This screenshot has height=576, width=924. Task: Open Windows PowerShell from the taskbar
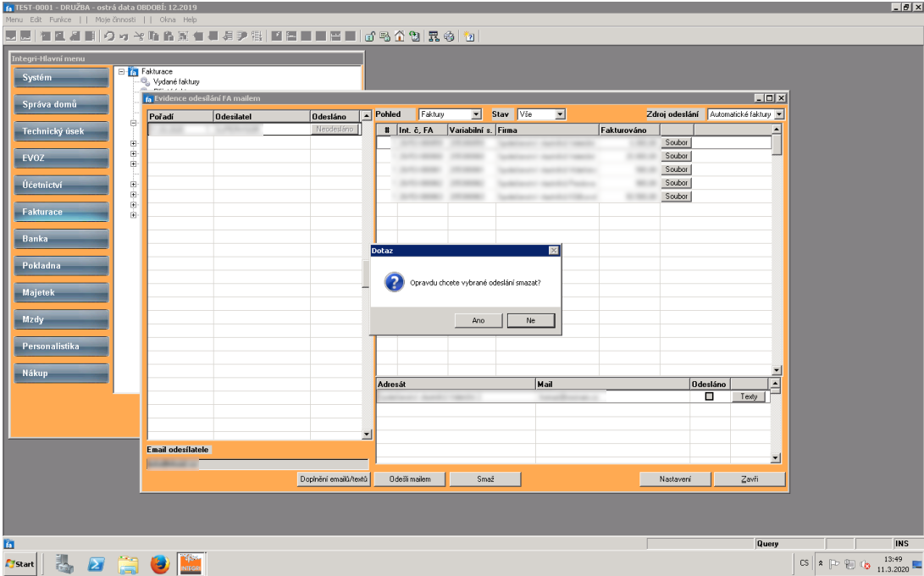[x=96, y=564]
